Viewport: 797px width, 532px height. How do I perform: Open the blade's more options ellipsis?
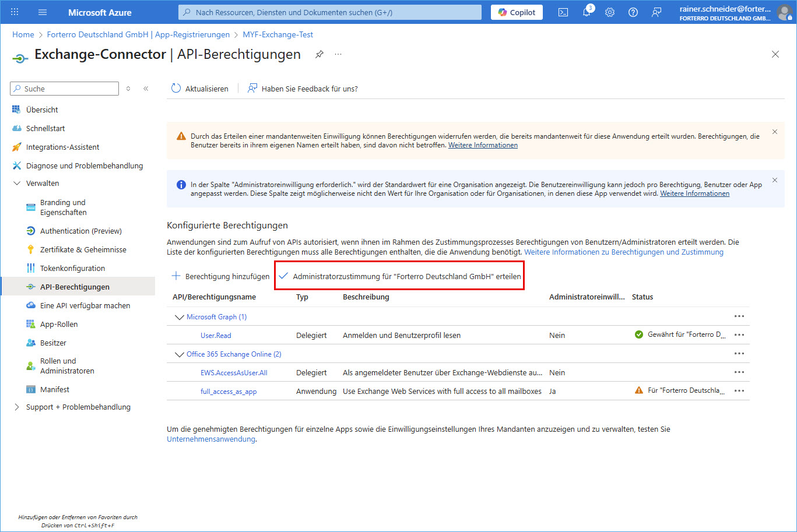[338, 54]
